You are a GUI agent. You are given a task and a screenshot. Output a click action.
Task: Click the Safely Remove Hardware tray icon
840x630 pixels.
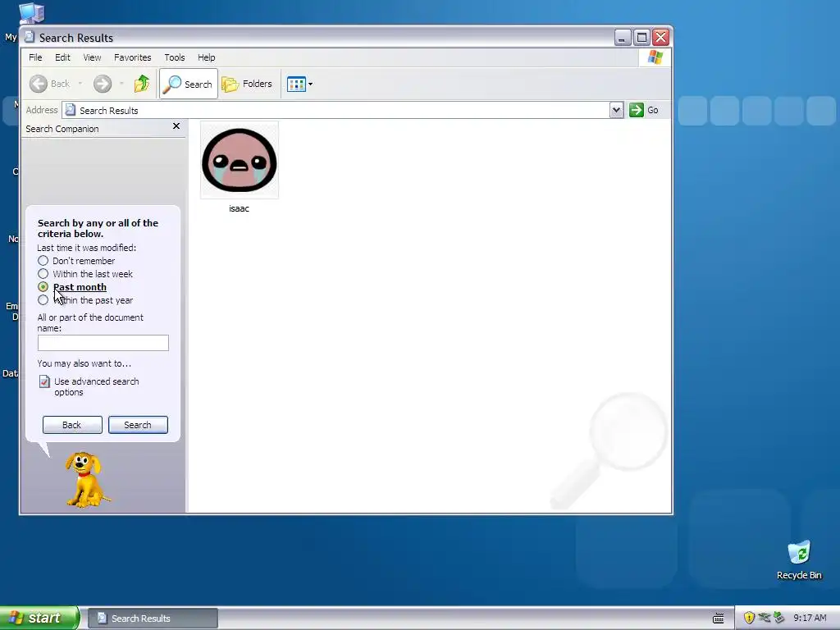coord(779,619)
